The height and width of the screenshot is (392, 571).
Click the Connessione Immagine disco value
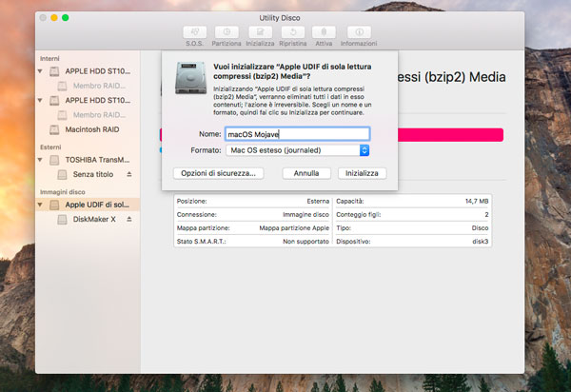point(305,215)
